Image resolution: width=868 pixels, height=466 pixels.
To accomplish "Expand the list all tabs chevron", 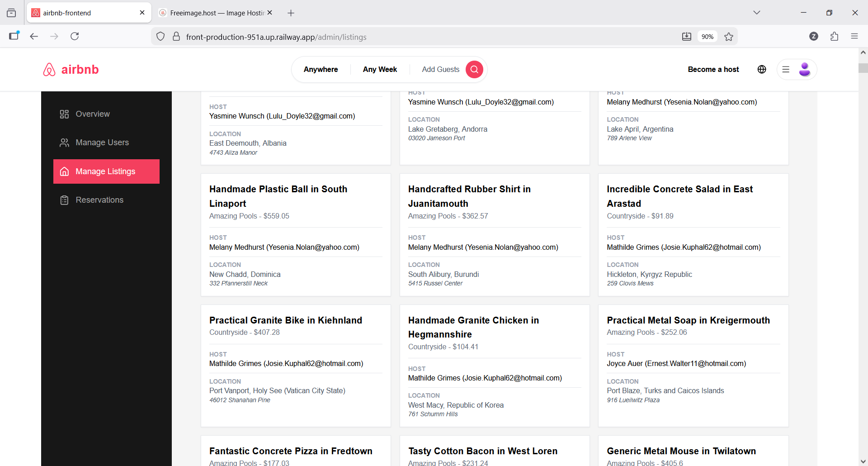I will (x=757, y=13).
